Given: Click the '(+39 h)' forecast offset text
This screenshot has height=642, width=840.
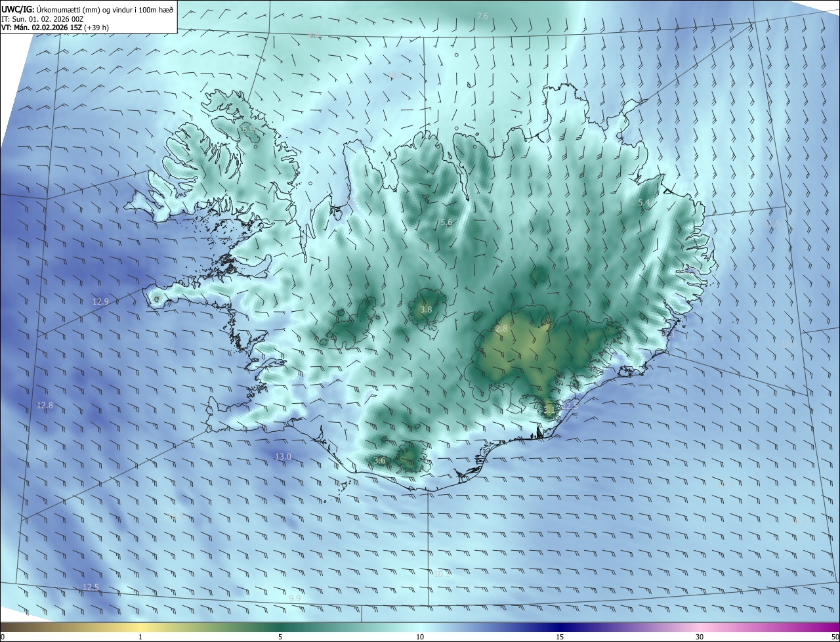Looking at the screenshot, I should point(97,28).
